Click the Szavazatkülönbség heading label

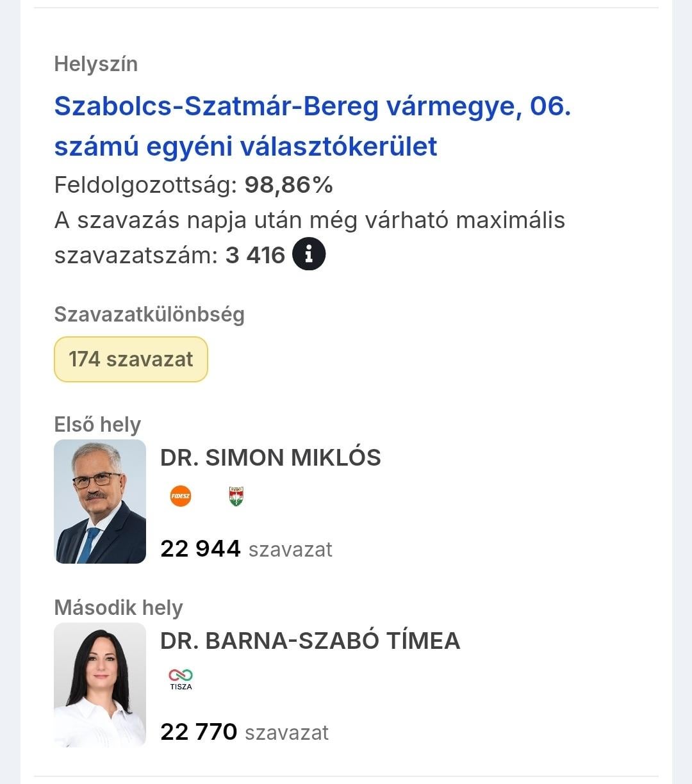[149, 314]
